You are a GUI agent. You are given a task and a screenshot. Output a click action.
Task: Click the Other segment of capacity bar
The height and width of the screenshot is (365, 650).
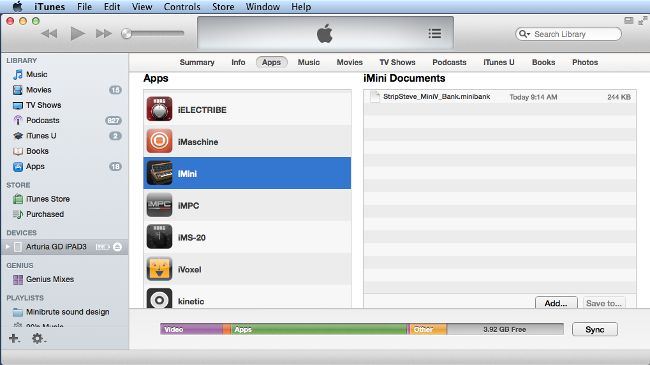[428, 329]
